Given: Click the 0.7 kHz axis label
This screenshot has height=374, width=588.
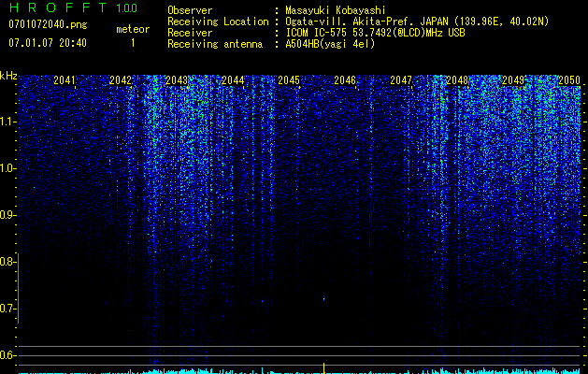Looking at the screenshot, I should (x=7, y=309).
